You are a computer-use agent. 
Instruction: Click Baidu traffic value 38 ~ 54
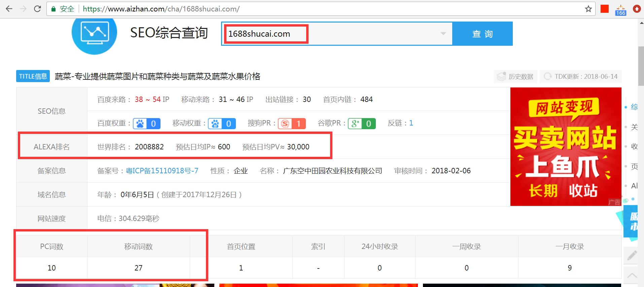coord(148,99)
